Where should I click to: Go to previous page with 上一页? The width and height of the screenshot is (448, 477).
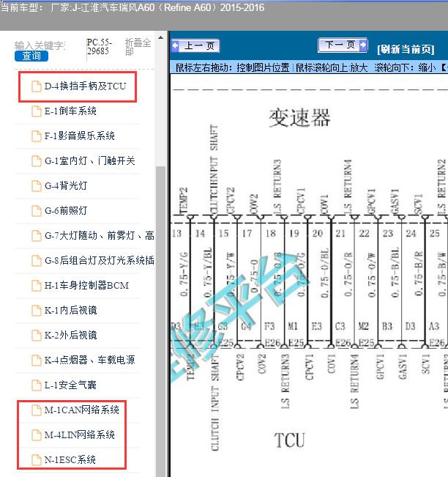pos(195,46)
